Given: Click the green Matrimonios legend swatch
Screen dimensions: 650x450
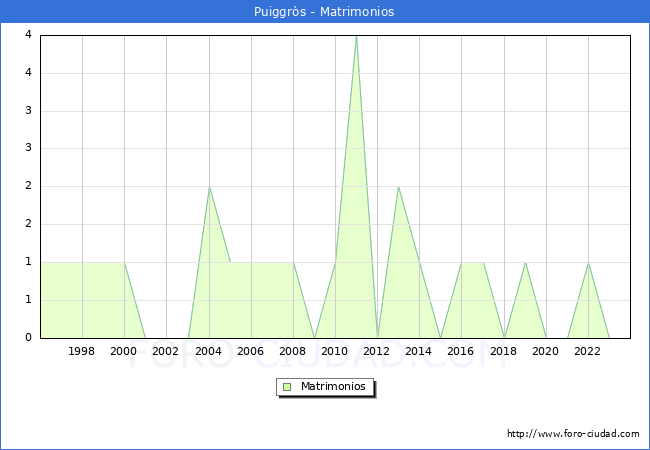Looking at the screenshot, I should (x=287, y=387).
